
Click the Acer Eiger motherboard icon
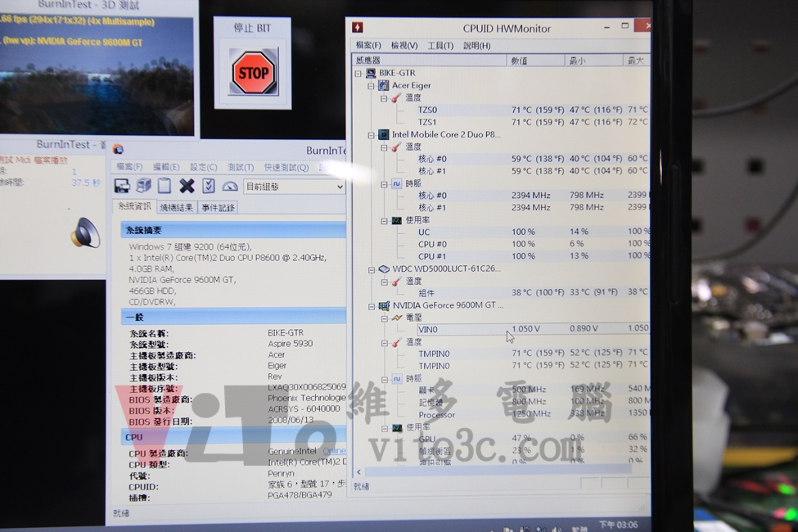384,85
